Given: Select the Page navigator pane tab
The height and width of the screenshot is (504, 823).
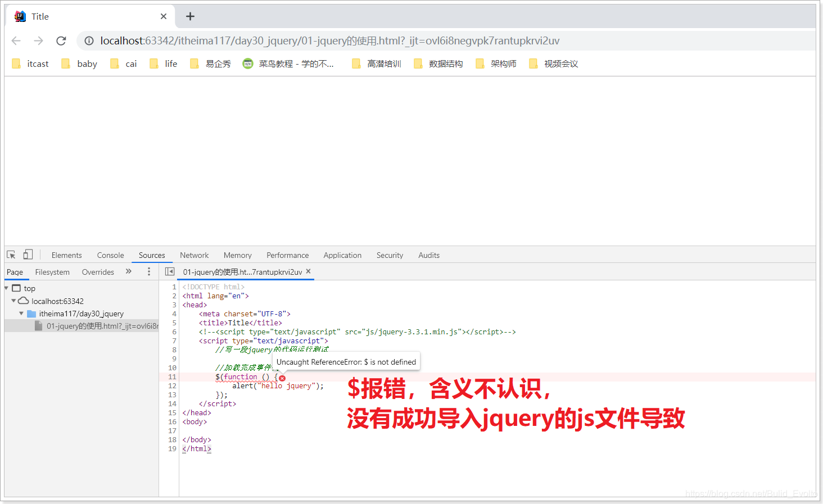Looking at the screenshot, I should (x=15, y=272).
